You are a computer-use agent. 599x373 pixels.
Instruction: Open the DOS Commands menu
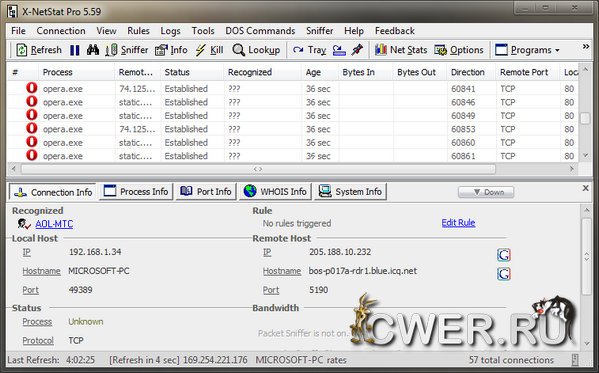click(260, 31)
